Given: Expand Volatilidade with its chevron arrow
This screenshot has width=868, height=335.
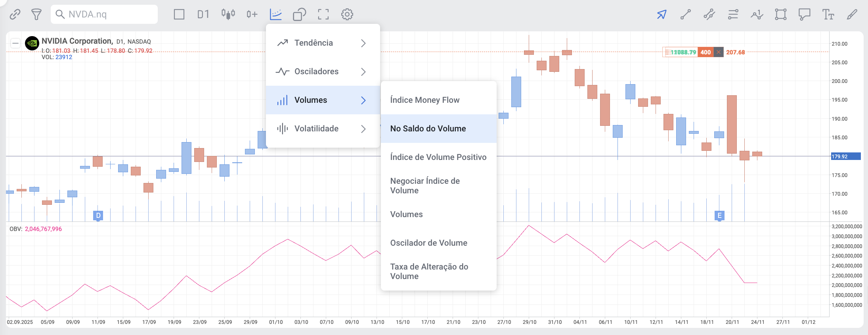Looking at the screenshot, I should (363, 129).
